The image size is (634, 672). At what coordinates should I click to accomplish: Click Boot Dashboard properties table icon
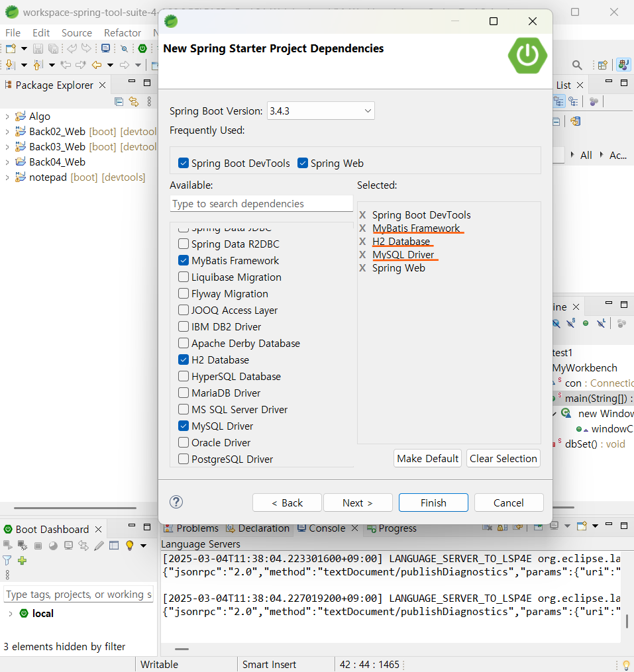[114, 545]
